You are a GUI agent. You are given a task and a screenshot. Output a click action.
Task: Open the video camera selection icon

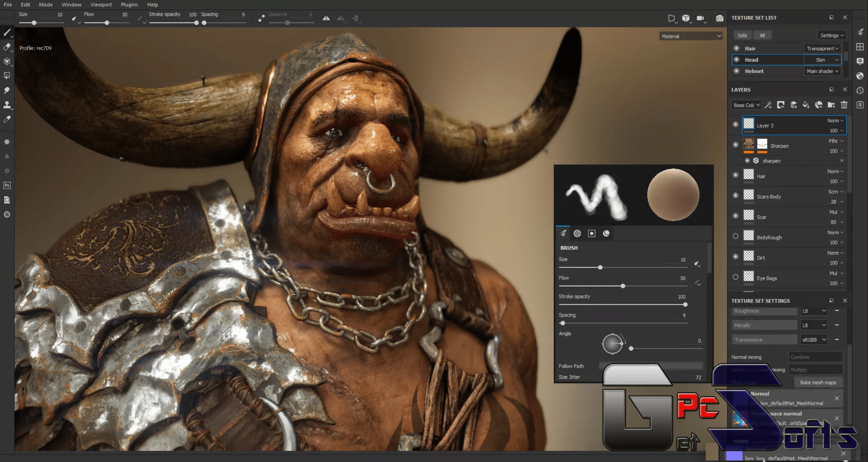click(x=700, y=18)
